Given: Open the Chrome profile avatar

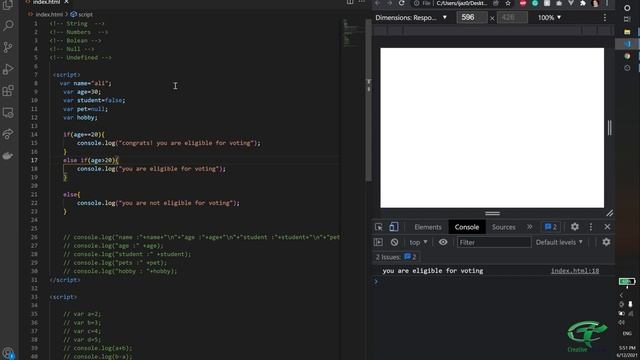Looking at the screenshot, I should [x=595, y=3].
